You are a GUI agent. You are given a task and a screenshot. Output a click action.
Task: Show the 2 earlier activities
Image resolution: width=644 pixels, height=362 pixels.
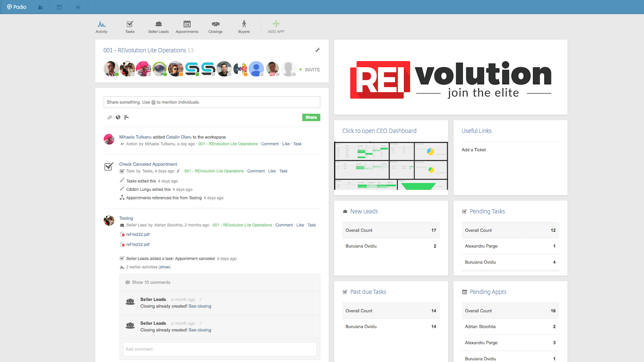(x=164, y=267)
